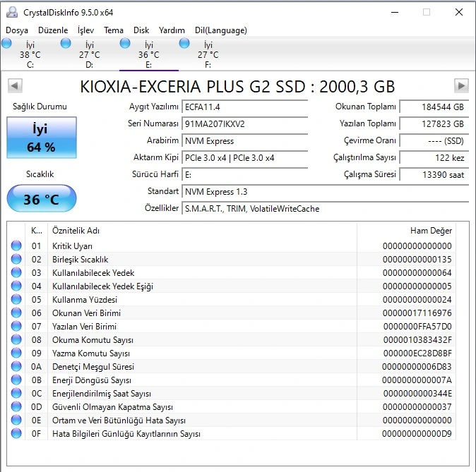Click the Özellikler field with S.M.A.R.T., TRIM
This screenshot has height=472, width=476.
pos(326,209)
